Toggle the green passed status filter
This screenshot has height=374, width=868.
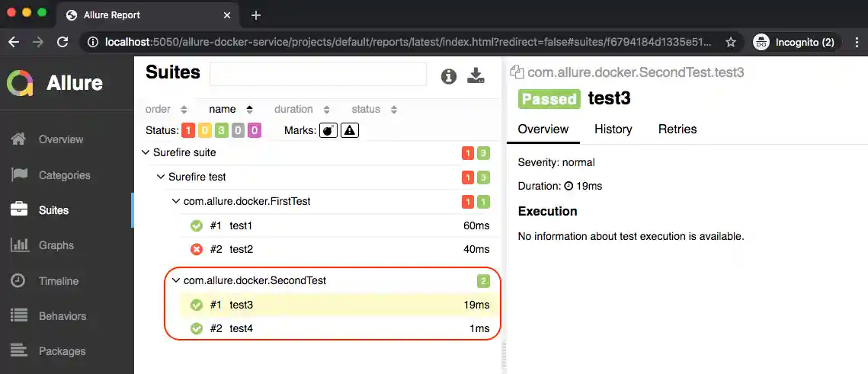(221, 130)
